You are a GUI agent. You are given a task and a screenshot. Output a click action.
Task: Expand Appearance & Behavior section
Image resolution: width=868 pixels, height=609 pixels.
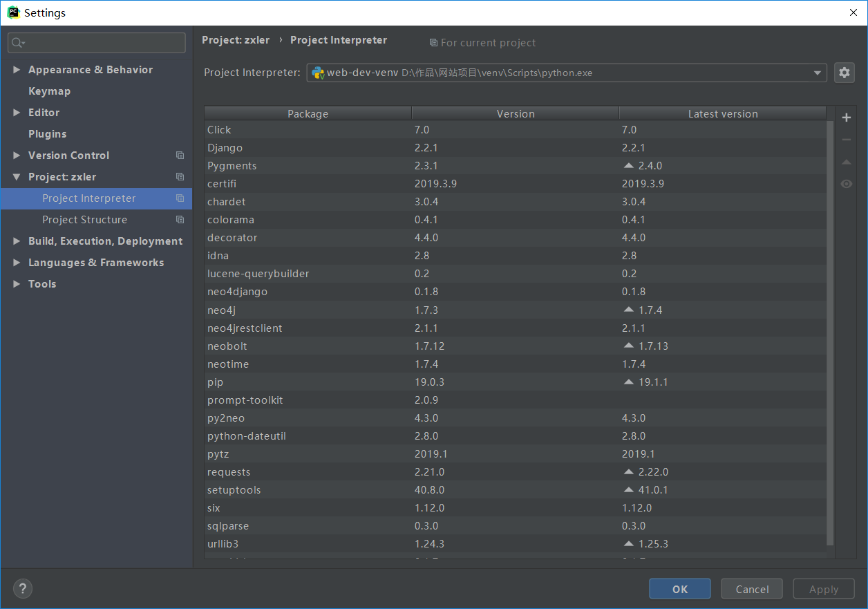point(17,70)
